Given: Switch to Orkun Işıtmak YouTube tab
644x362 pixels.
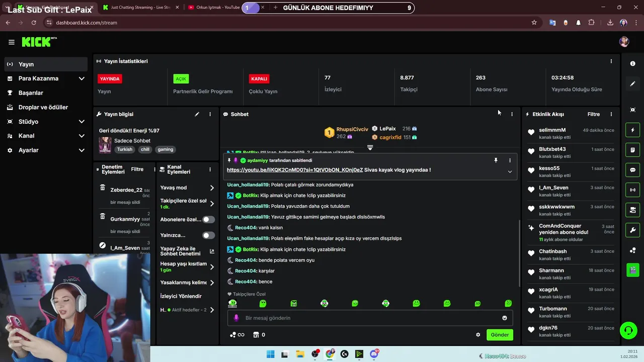Looking at the screenshot, I should (214, 8).
